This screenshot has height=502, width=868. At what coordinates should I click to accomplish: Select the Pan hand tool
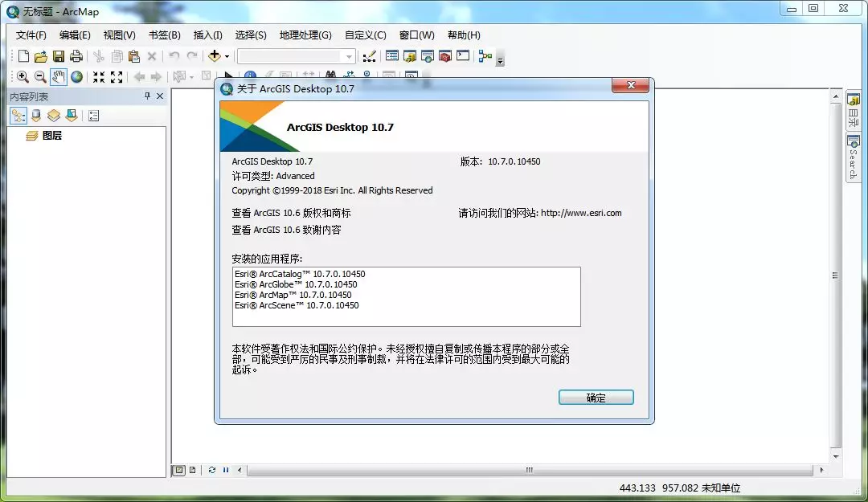(x=59, y=77)
